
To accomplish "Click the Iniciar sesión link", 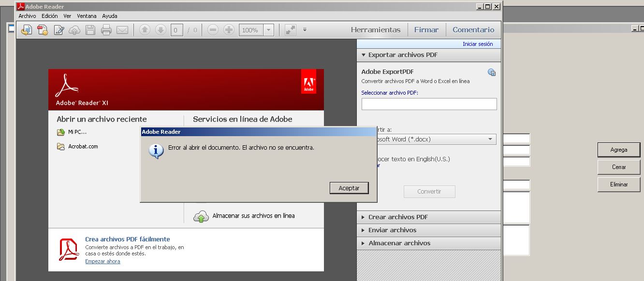I will click(x=478, y=44).
